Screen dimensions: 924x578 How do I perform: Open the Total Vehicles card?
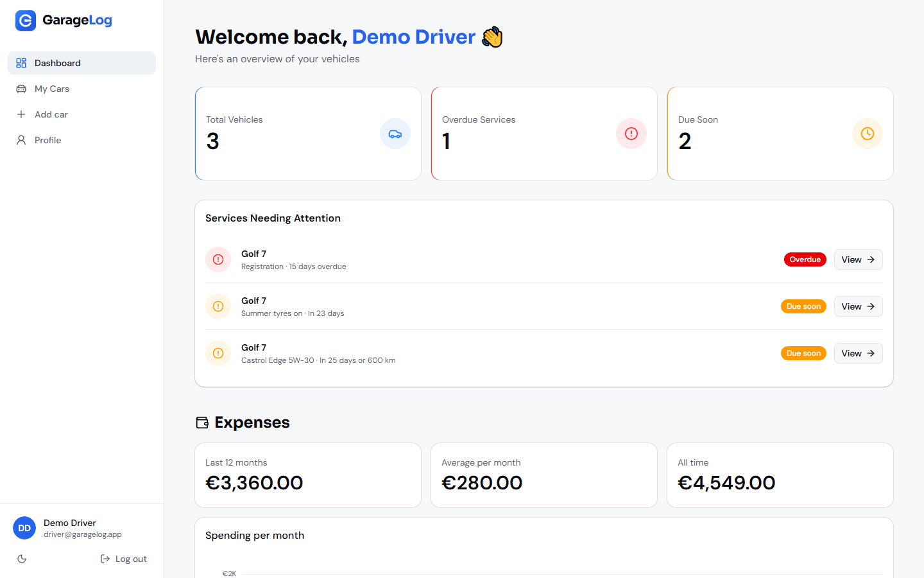(308, 134)
